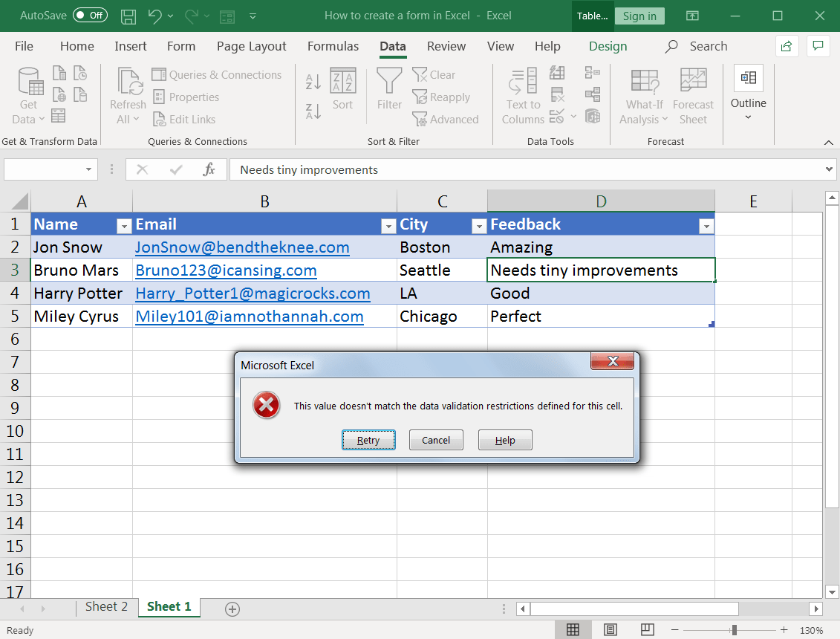The image size is (840, 639).
Task: Open the JonSnow@bendtheknee.com email link
Action: [242, 247]
